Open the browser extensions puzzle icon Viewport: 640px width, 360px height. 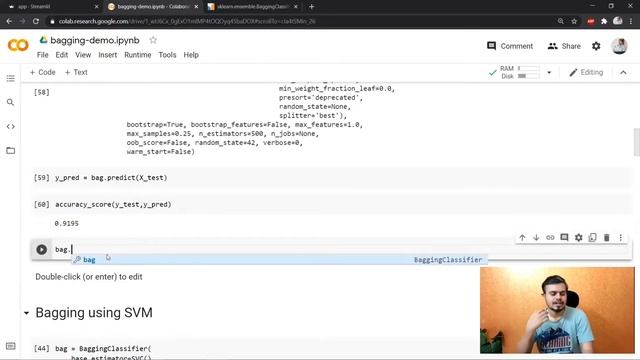coord(604,21)
